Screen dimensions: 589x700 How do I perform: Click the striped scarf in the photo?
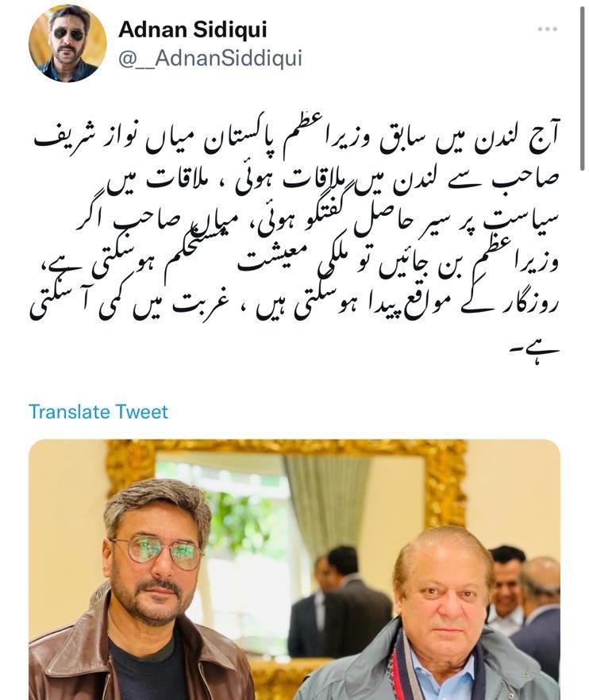tap(401, 665)
